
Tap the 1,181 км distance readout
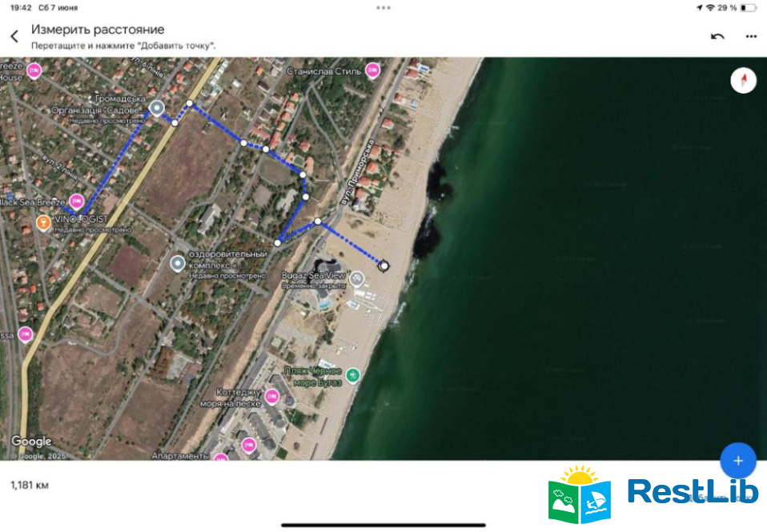tap(30, 485)
